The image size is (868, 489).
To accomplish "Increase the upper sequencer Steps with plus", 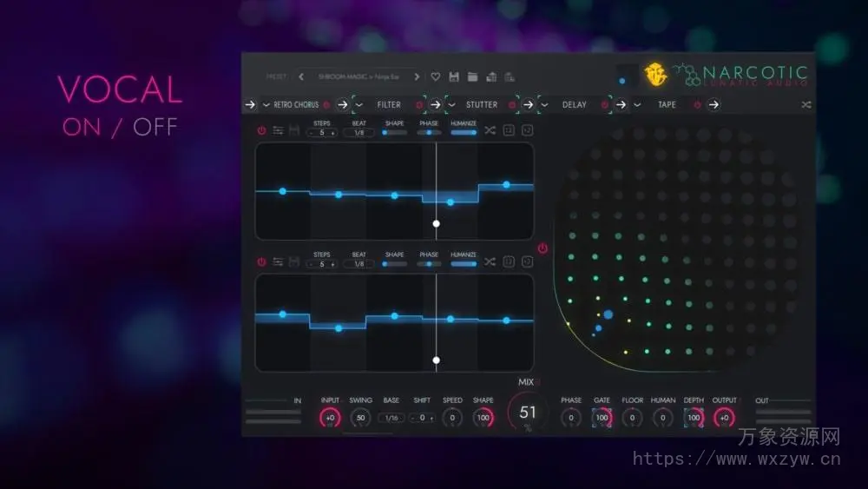I will 332,134.
